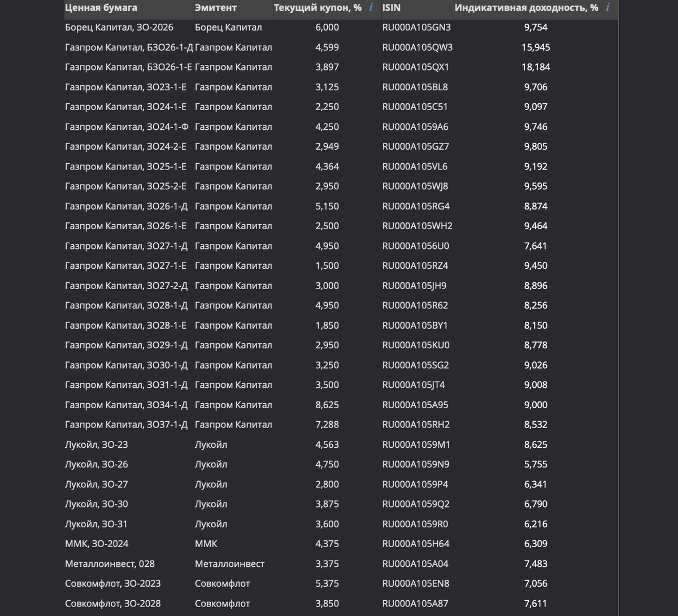Click ISIN RU000A105A04
Screen dimensions: 678x616
pyautogui.click(x=415, y=564)
